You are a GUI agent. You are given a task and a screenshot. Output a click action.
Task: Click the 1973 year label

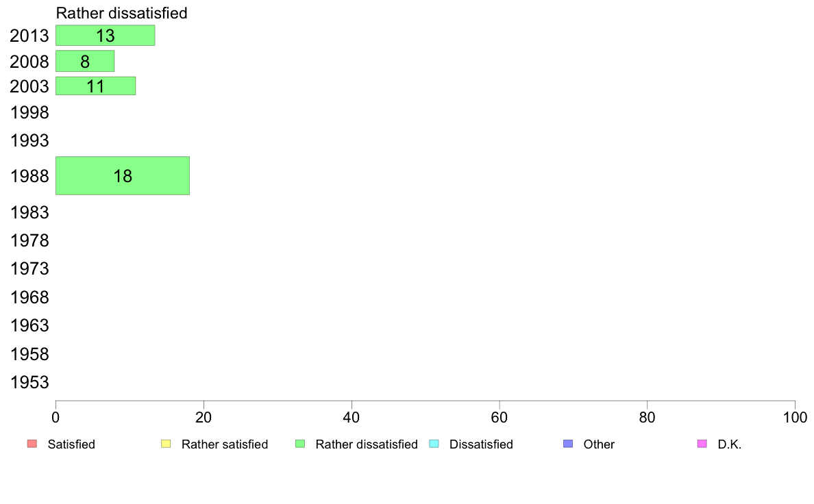(29, 269)
